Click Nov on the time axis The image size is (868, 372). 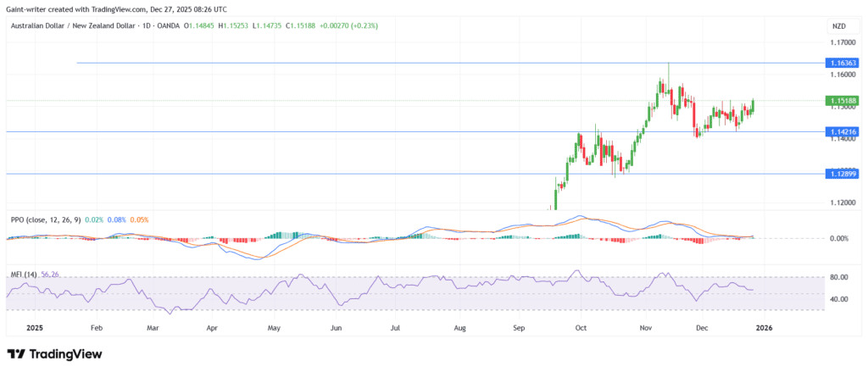coord(645,328)
